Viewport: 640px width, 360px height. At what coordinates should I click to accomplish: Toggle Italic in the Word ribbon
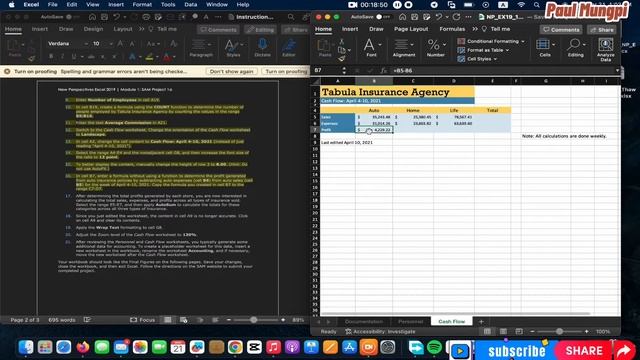coord(62,56)
